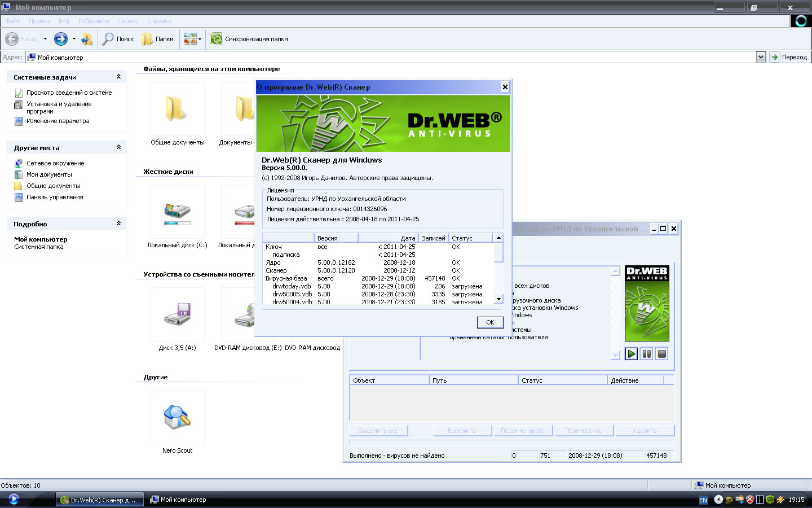Screen dimensions: 812x508
Task: Open the Справка menu
Action: 159,21
